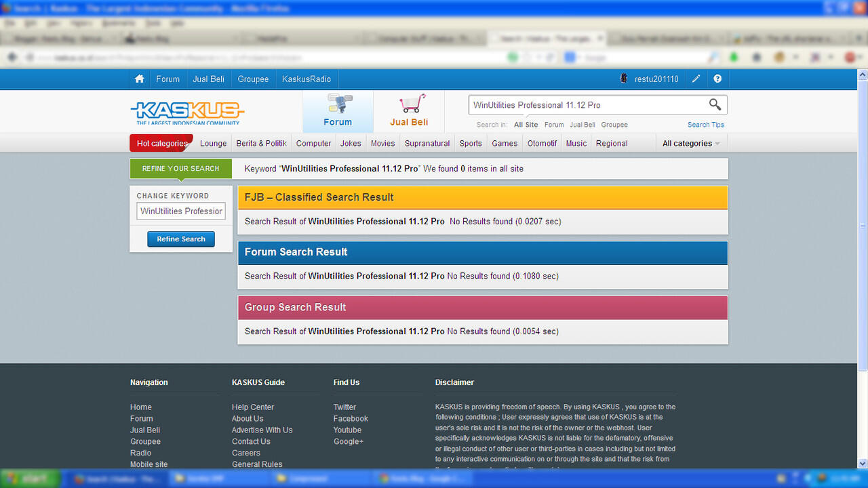Viewport: 868px width, 488px height.
Task: Open the Berita & Politik category
Action: coord(261,143)
